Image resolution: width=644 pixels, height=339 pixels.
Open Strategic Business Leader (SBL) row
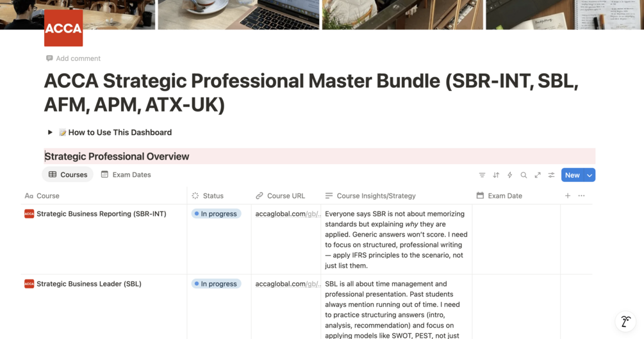[88, 284]
